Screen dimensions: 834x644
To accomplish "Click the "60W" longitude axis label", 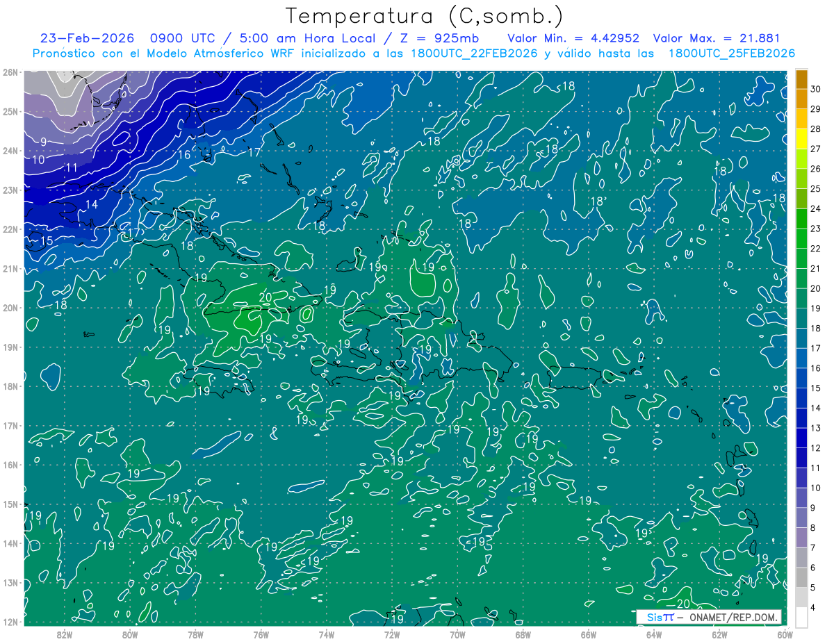I will 785,634.
